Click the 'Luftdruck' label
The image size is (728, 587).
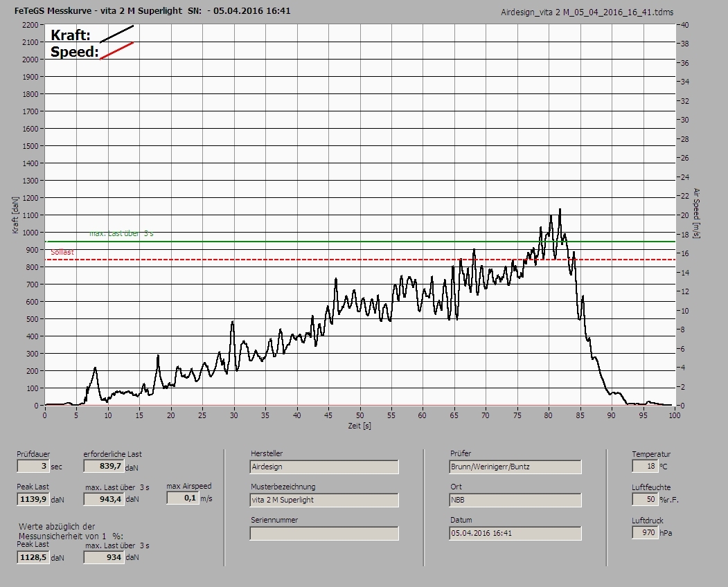(x=647, y=521)
